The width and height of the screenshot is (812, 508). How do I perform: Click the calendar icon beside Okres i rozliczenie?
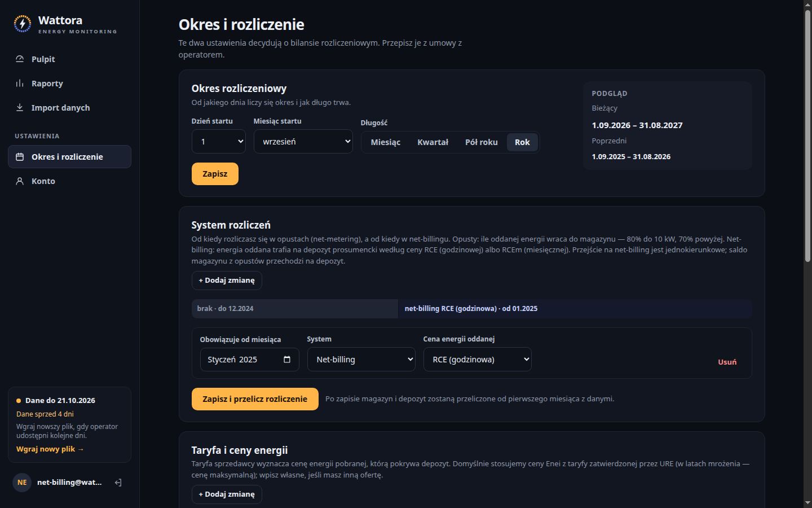coord(20,157)
